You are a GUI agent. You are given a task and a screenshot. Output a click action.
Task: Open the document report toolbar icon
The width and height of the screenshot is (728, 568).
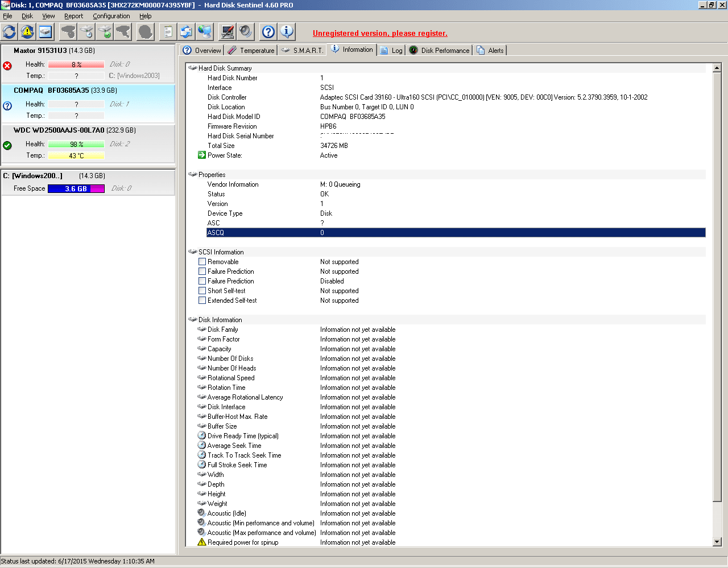coord(167,32)
